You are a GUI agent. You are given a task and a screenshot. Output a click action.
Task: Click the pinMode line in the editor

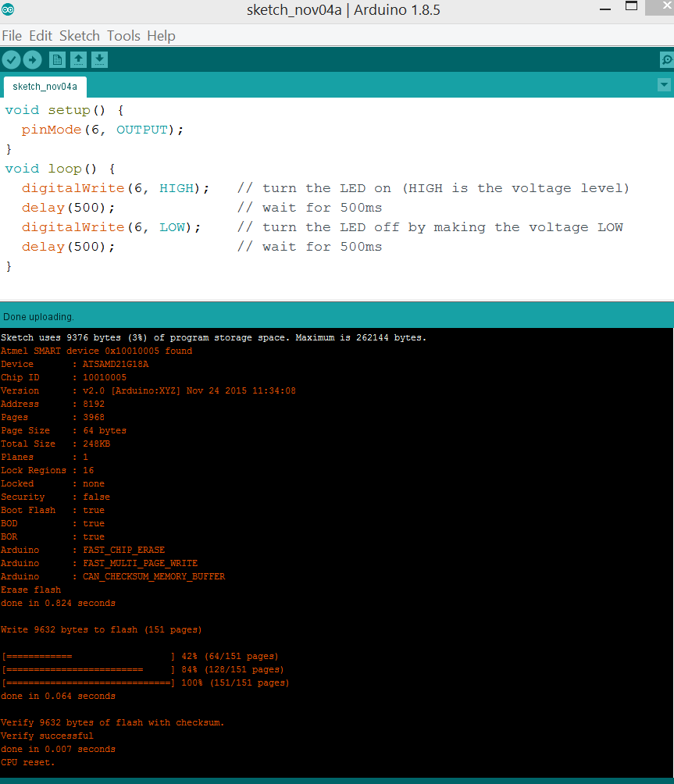[94, 130]
